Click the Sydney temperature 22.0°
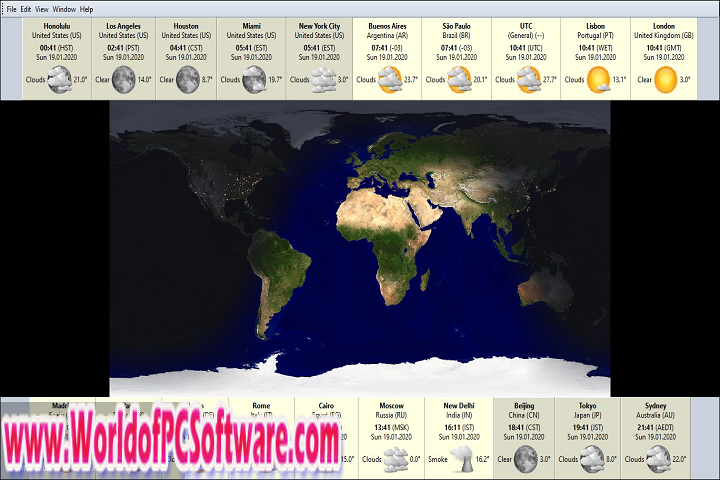The image size is (720, 480). click(x=679, y=459)
